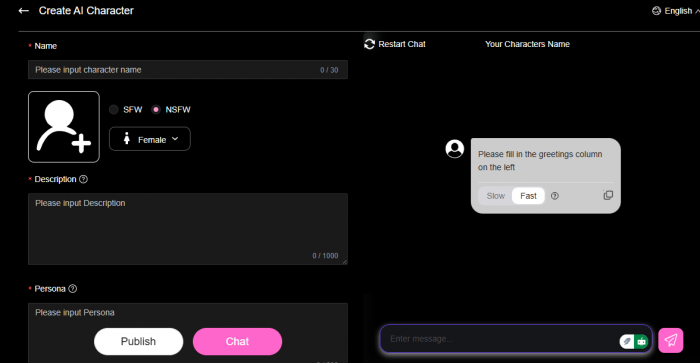This screenshot has width=700, height=363.
Task: Click the green robot icon in message box
Action: pos(642,342)
